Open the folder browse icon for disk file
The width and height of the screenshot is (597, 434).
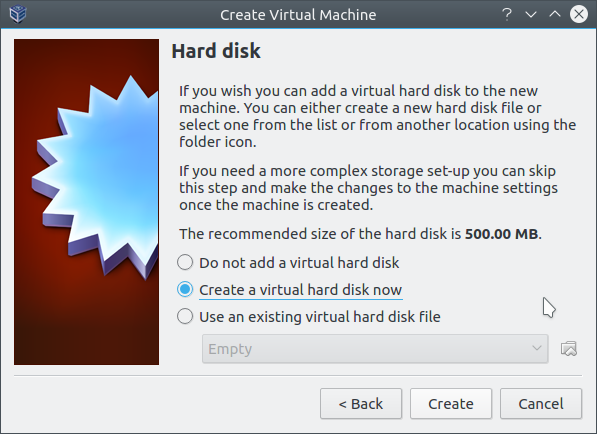click(569, 349)
